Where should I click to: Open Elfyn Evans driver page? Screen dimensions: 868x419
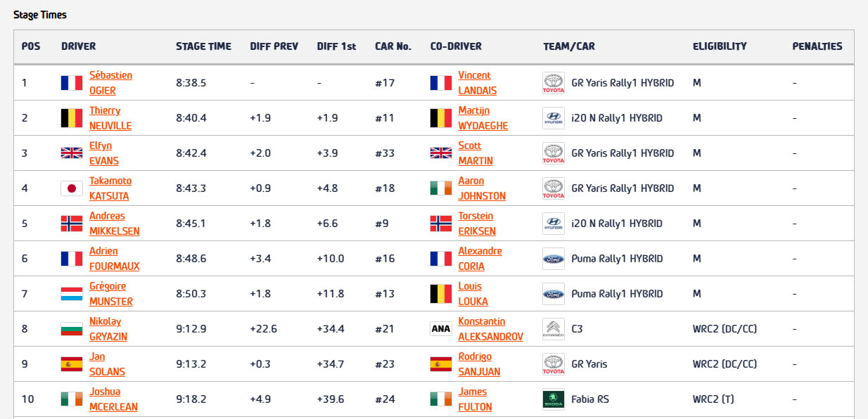point(103,153)
